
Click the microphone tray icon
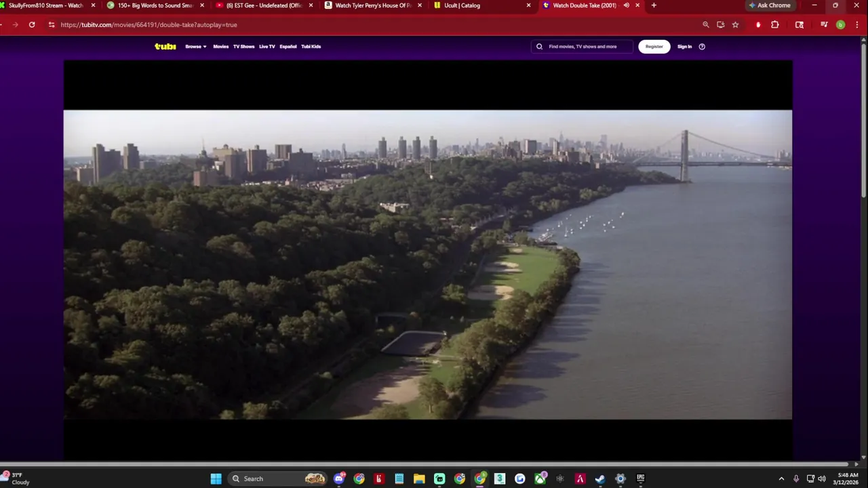click(796, 479)
